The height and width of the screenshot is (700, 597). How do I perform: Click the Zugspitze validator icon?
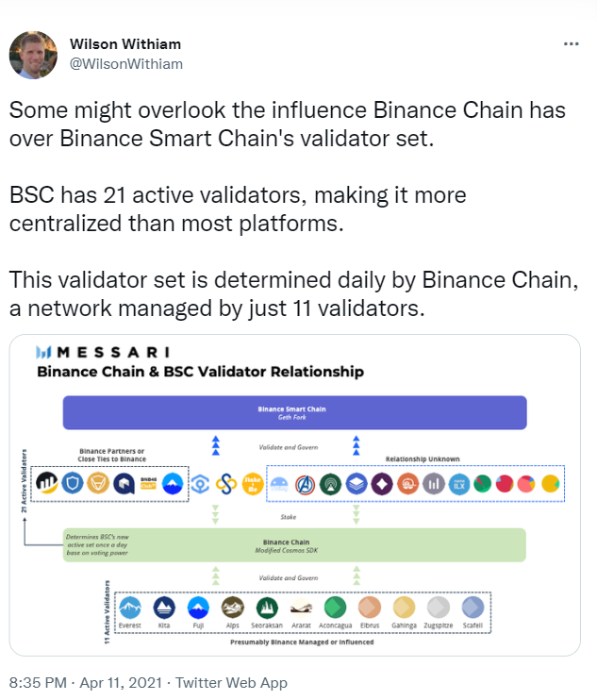(x=439, y=607)
